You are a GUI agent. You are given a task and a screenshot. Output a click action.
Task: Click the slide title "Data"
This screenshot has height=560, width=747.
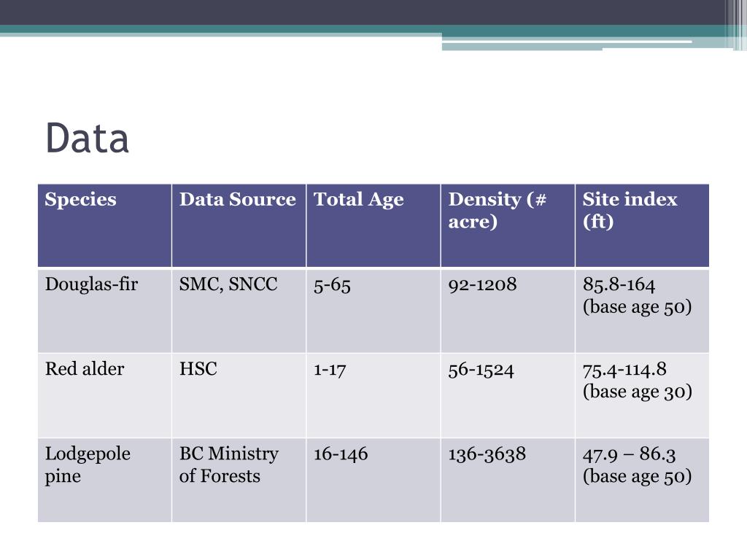click(x=88, y=138)
